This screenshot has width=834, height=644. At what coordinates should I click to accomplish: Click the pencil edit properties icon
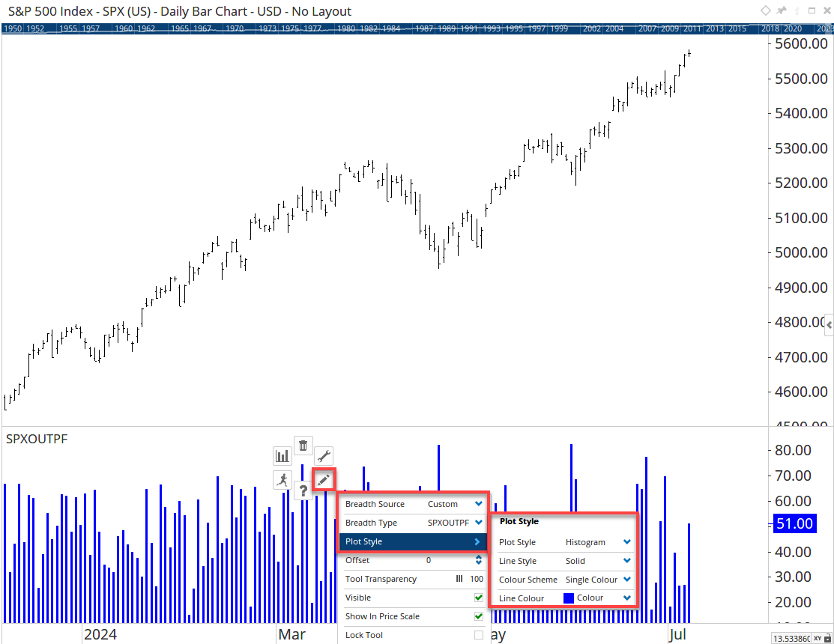point(324,480)
